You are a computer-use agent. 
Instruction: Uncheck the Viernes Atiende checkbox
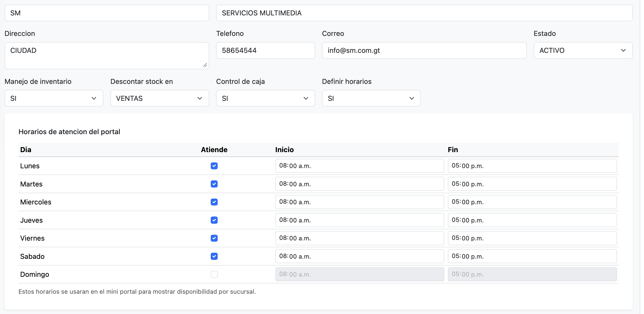pos(214,238)
